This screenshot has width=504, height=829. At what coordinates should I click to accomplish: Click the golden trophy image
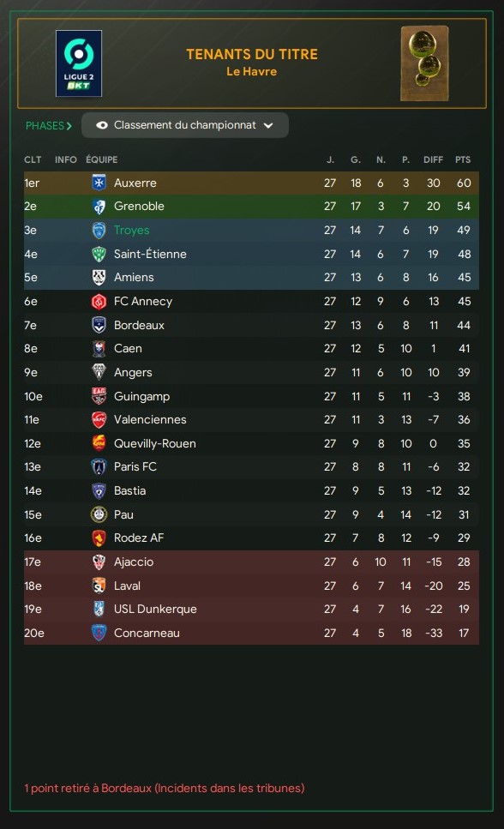click(424, 63)
